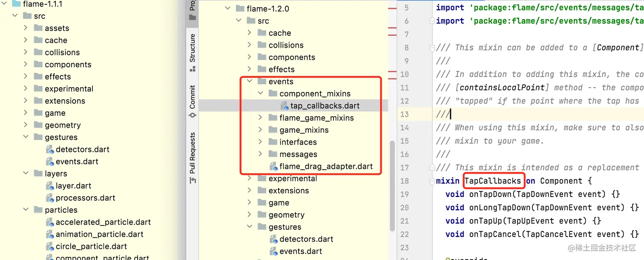Open the Commit tool window tab

pyautogui.click(x=192, y=101)
